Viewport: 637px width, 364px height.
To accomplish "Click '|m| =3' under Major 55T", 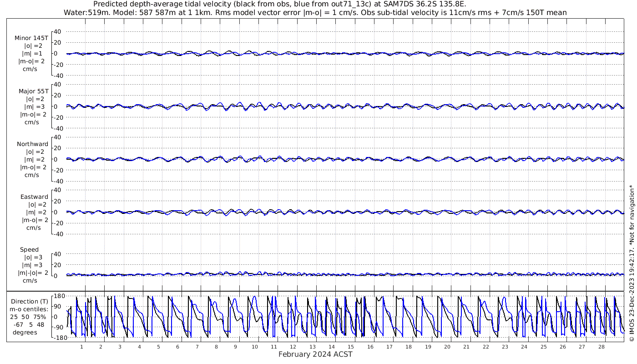I will [x=35, y=106].
